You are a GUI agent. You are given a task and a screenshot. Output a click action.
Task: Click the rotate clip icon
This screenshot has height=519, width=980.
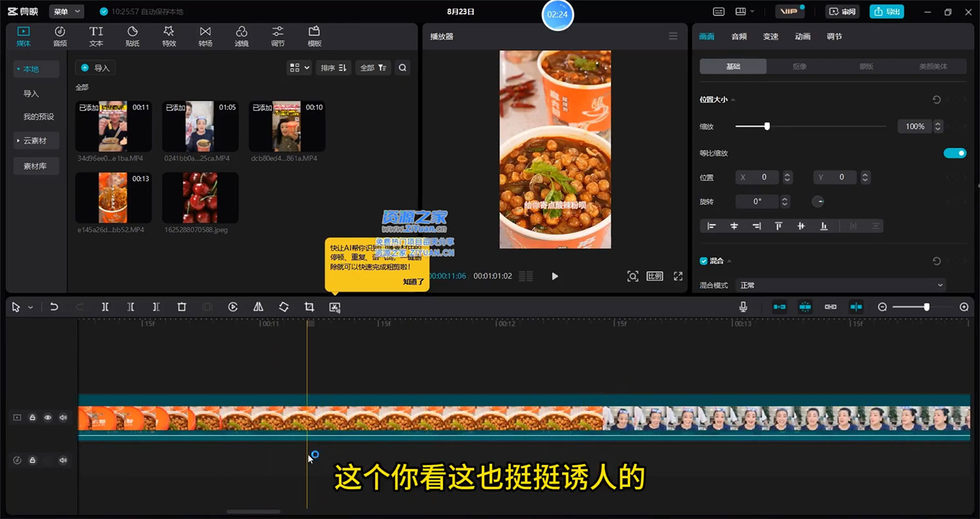click(284, 307)
